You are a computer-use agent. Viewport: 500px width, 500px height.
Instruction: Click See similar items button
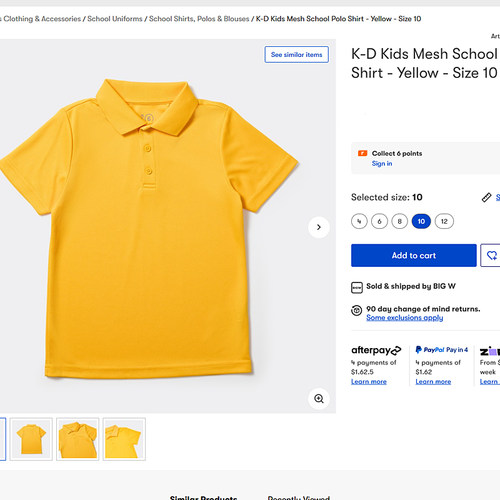click(x=297, y=54)
